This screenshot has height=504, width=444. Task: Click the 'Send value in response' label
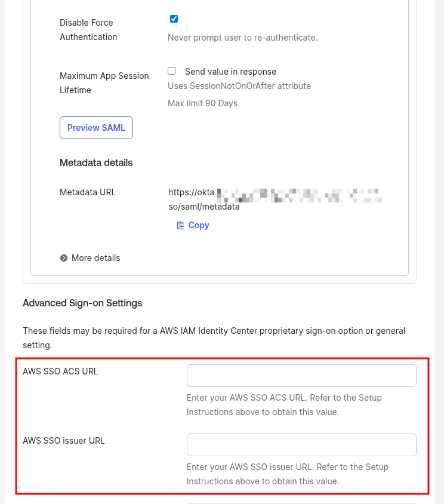point(230,72)
